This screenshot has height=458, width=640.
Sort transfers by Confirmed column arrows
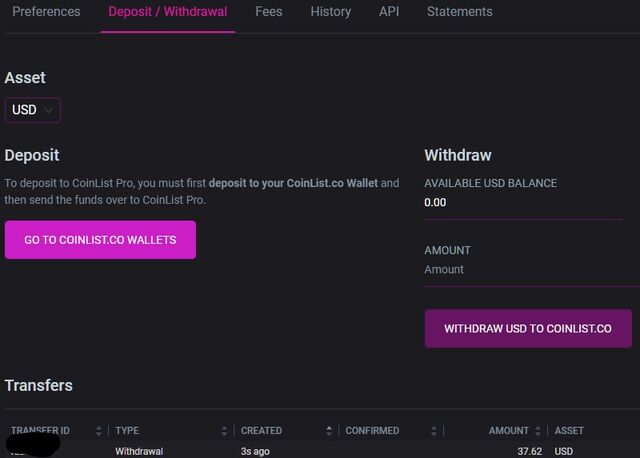tap(434, 431)
